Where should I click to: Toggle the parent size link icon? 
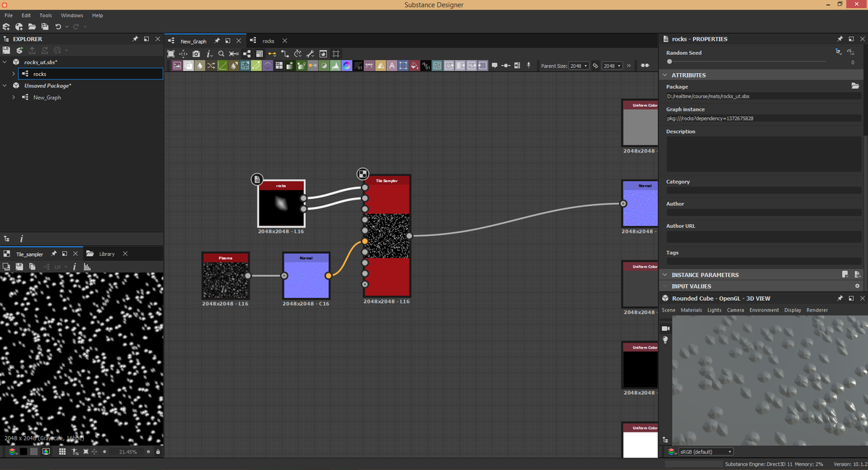595,66
